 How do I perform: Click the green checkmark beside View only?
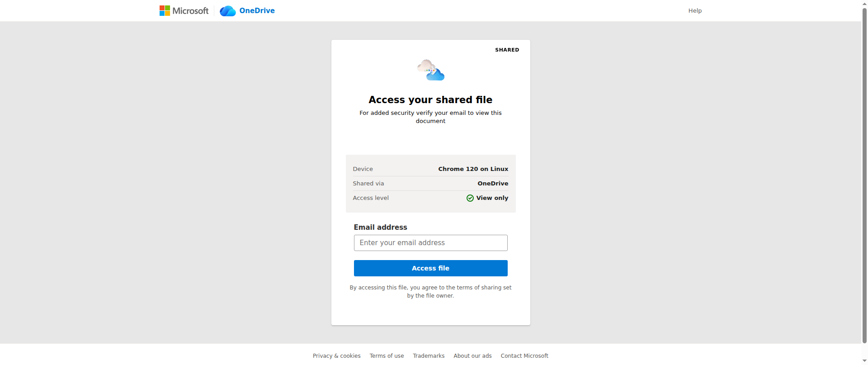tap(470, 198)
